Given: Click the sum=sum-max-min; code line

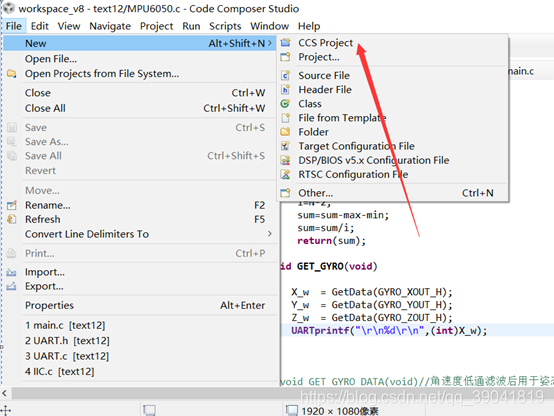Looking at the screenshot, I should click(343, 215).
